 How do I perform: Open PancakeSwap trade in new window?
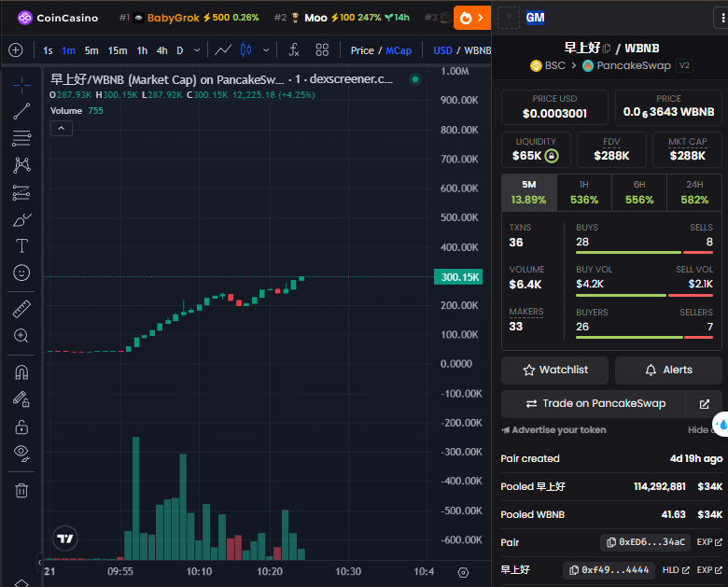(x=705, y=404)
